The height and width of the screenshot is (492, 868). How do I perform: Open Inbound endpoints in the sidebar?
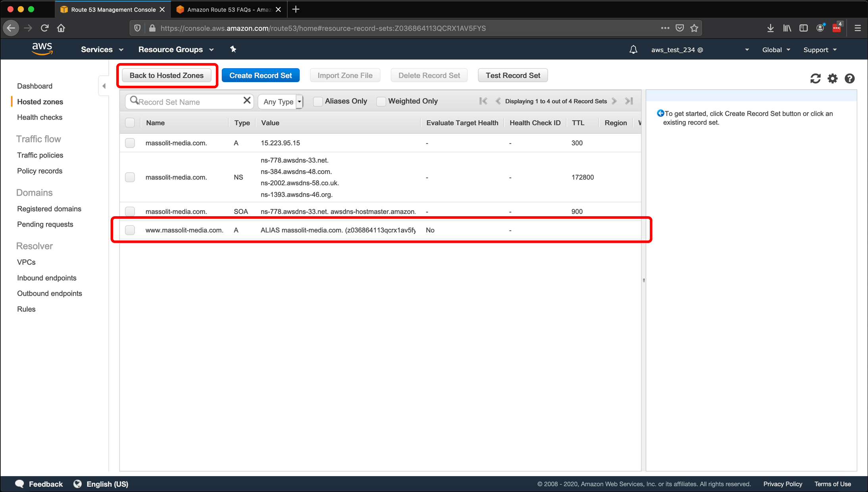(x=47, y=278)
